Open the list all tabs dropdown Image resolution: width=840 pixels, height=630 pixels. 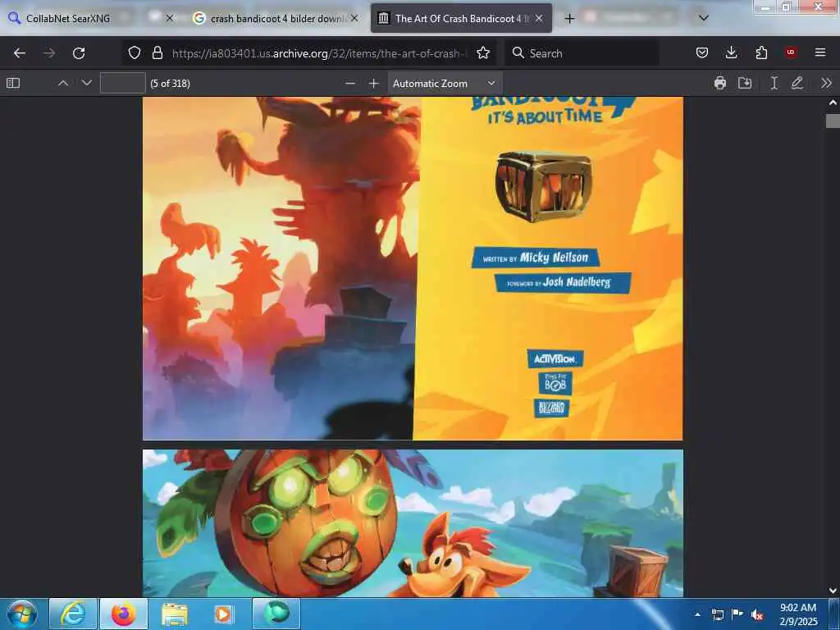click(704, 18)
